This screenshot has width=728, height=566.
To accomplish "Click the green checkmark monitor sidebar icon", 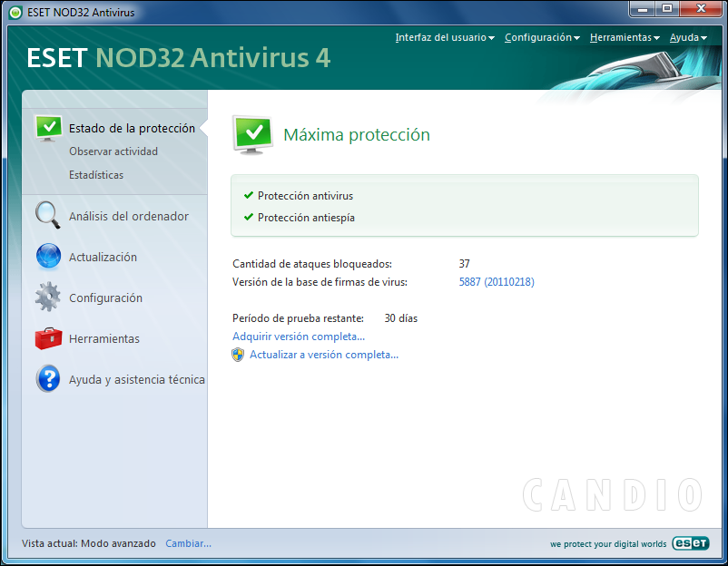I will (x=48, y=128).
